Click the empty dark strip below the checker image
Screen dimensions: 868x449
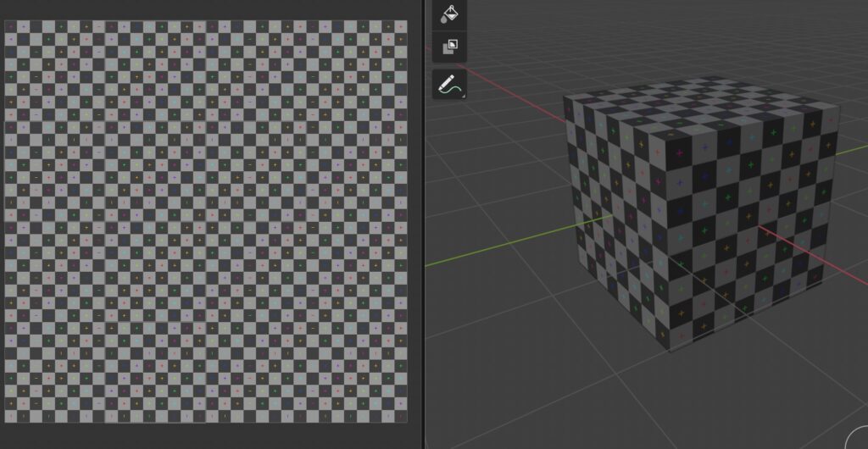(206, 435)
